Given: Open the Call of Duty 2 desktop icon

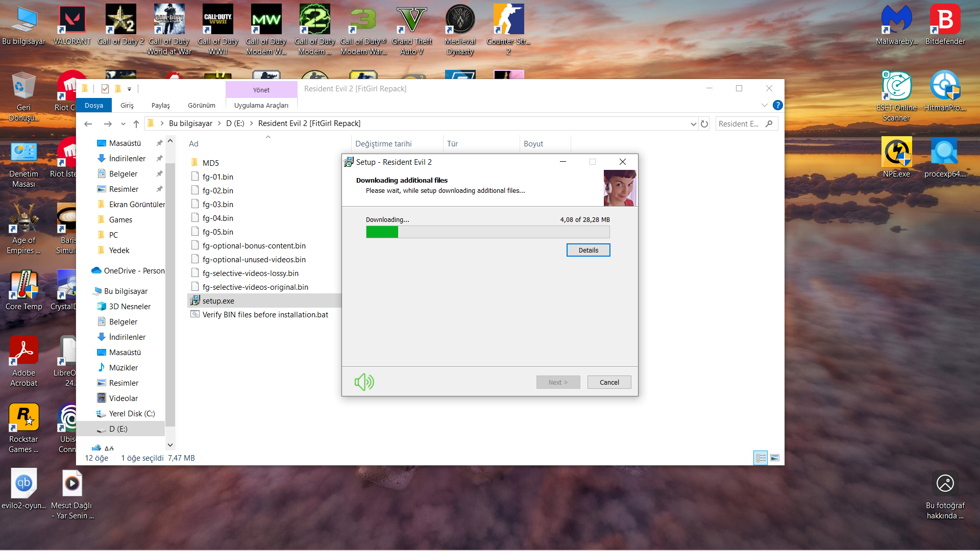Looking at the screenshot, I should click(x=120, y=25).
